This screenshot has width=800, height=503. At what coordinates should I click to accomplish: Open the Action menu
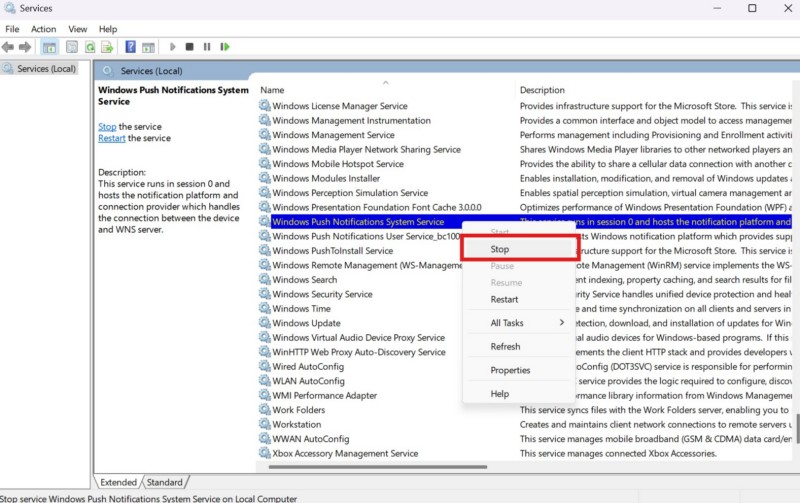pos(43,29)
